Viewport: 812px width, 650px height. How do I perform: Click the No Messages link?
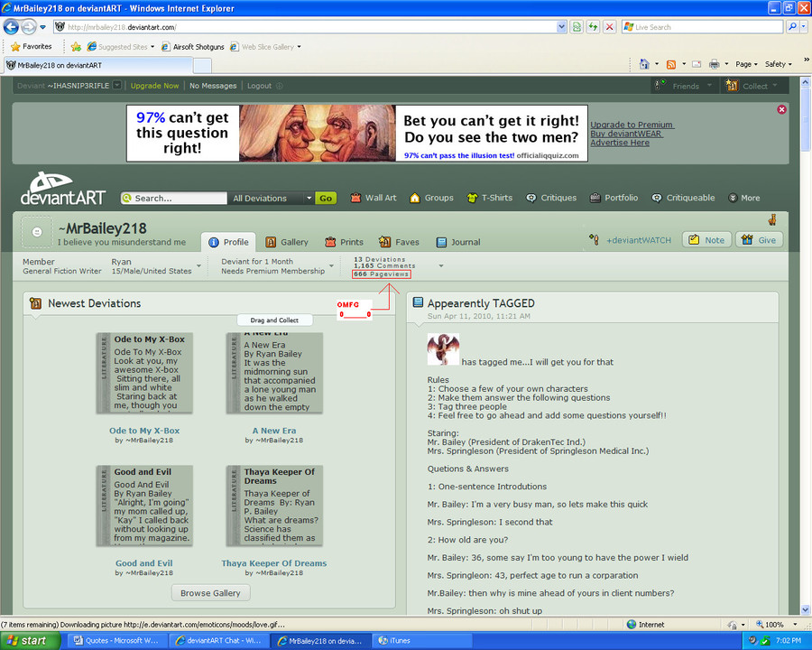(x=213, y=86)
